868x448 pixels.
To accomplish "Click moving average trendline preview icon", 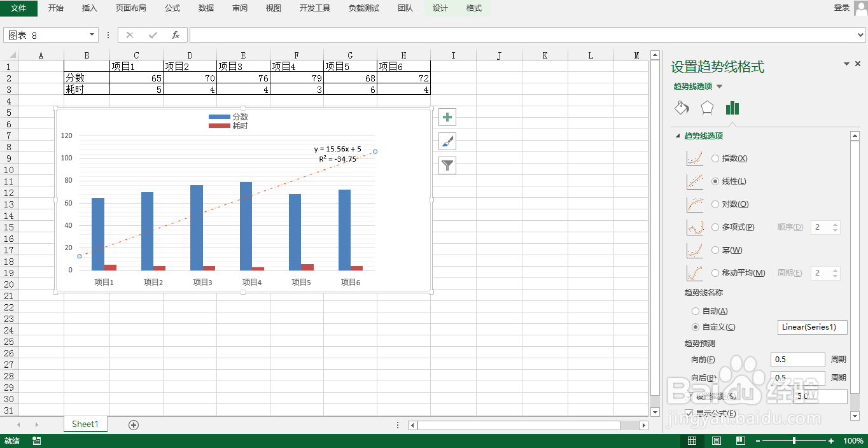I will 695,273.
